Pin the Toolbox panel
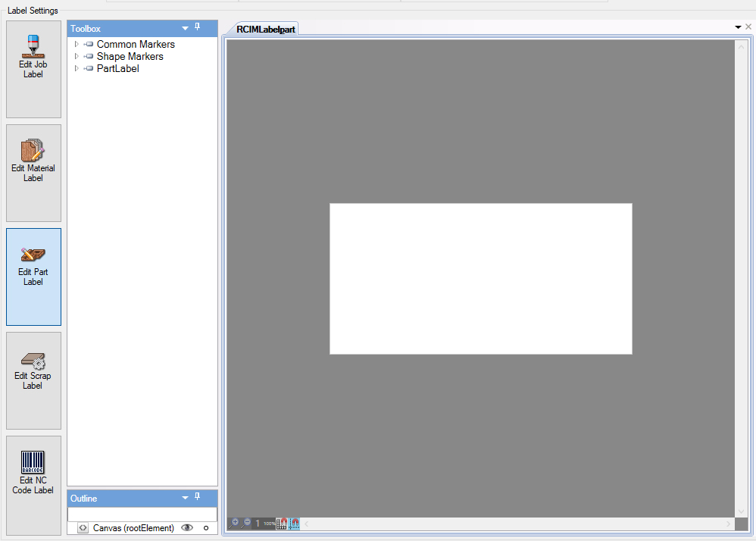The width and height of the screenshot is (756, 541). (198, 28)
